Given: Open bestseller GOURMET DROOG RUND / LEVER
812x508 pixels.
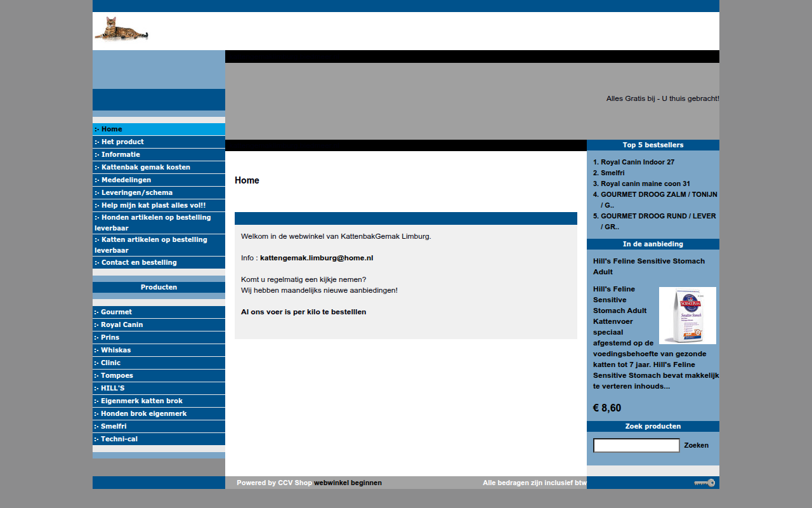Looking at the screenshot, I should pyautogui.click(x=658, y=222).
